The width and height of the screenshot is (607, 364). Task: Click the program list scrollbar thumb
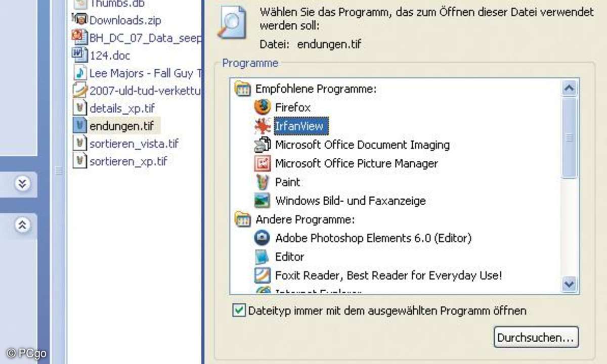pos(570,138)
